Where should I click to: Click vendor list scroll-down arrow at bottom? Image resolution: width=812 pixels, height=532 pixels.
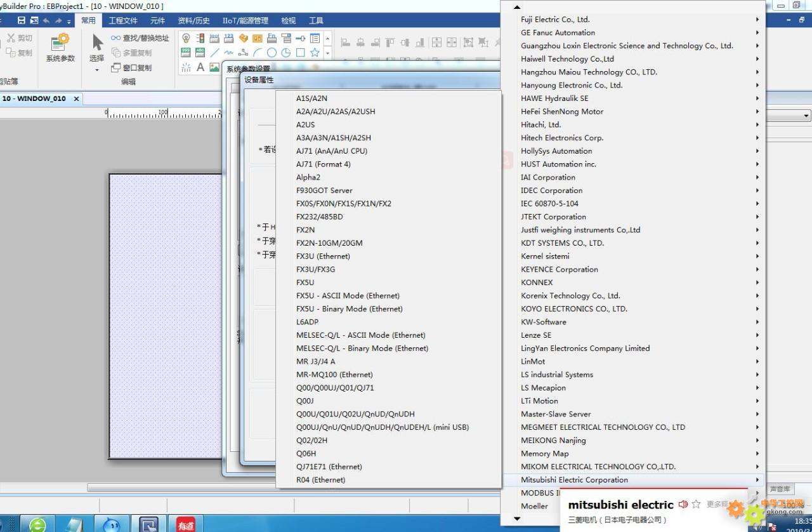517,519
